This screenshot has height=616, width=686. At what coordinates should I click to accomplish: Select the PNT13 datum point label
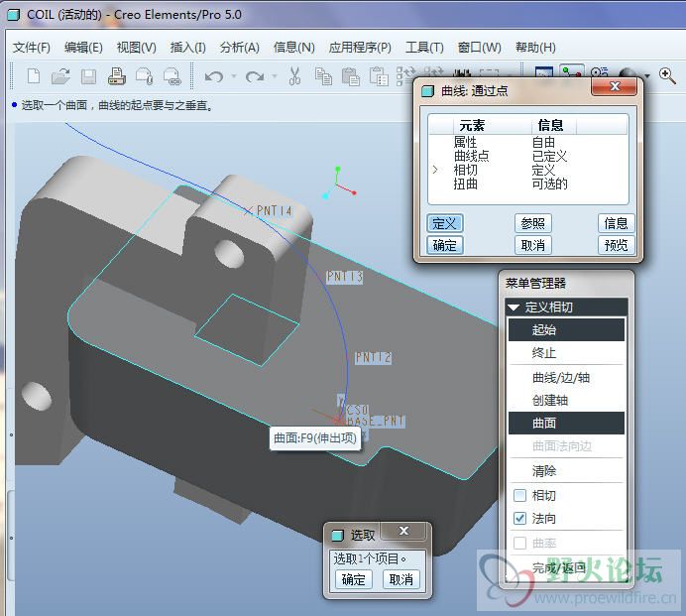[345, 277]
